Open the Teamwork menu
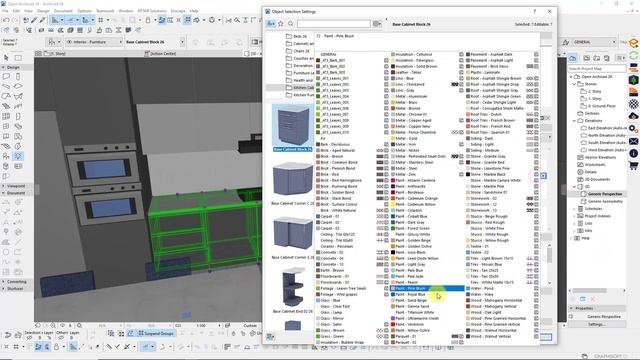The height and width of the screenshot is (360, 640). (105, 11)
